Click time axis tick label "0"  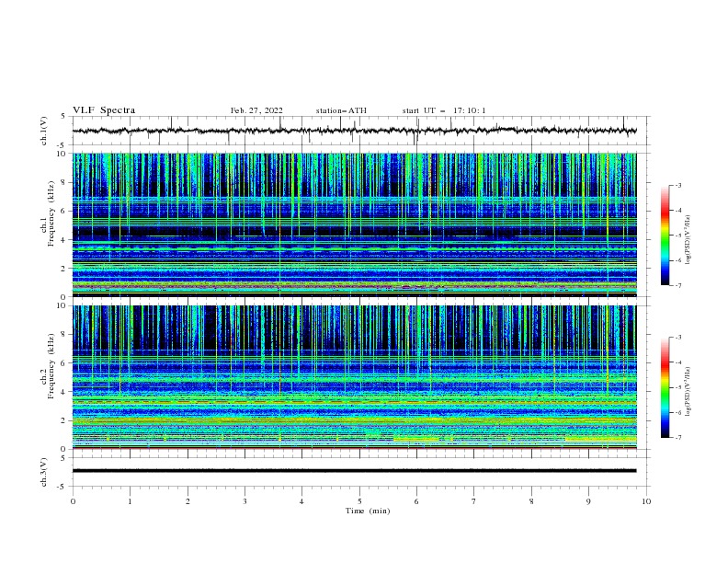(x=73, y=501)
